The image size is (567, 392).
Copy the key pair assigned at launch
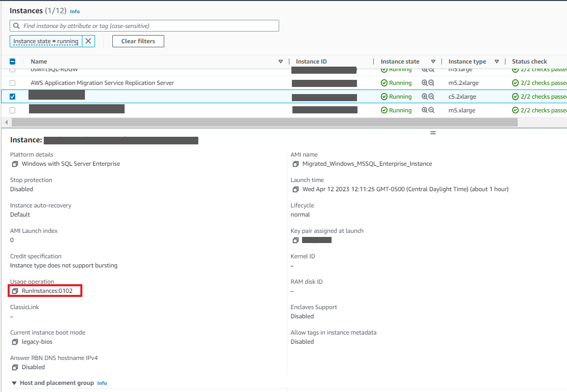pyautogui.click(x=295, y=240)
